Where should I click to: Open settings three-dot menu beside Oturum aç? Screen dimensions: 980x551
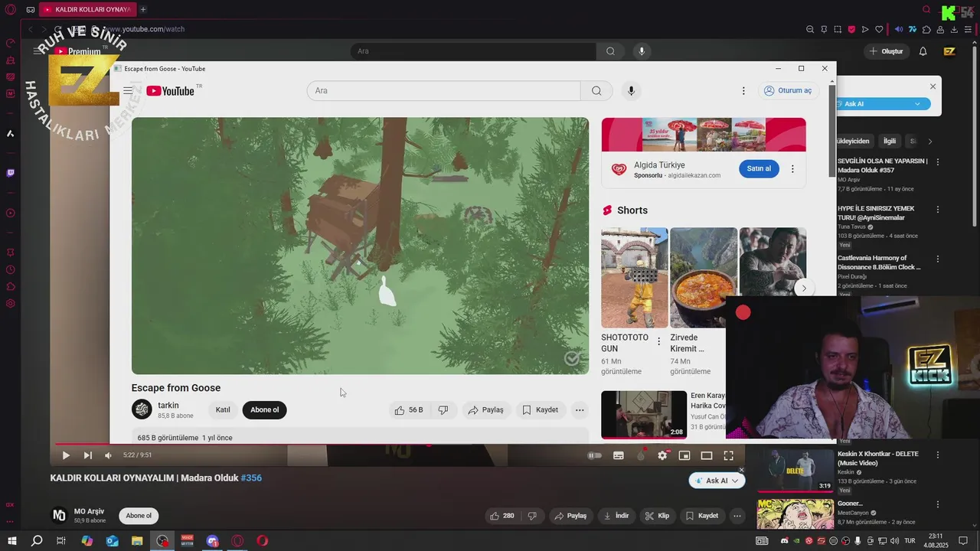pos(743,91)
